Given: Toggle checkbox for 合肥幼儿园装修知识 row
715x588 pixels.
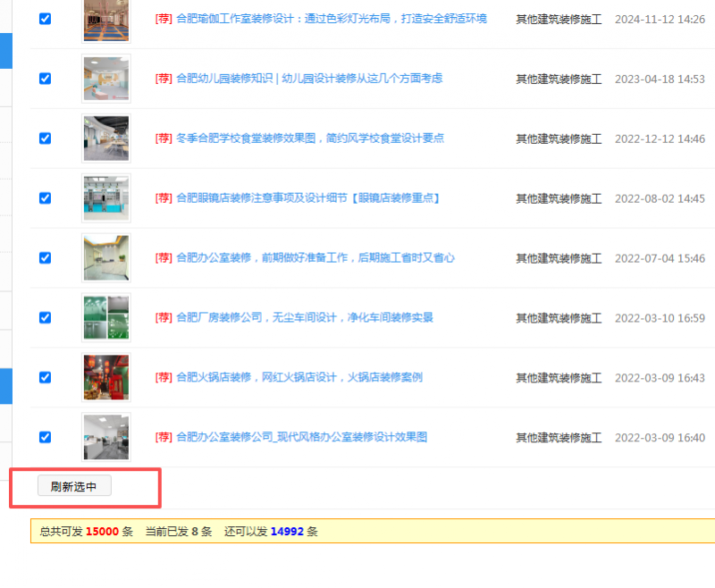Looking at the screenshot, I should coord(46,79).
